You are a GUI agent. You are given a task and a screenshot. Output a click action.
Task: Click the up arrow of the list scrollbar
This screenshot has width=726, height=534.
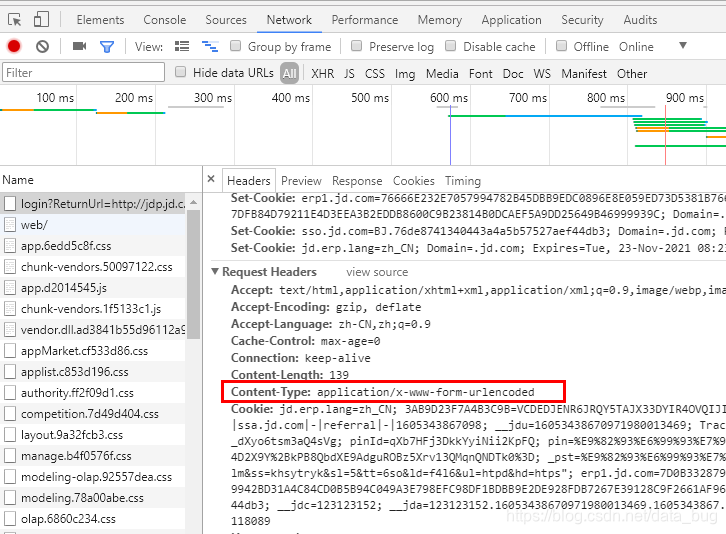[x=194, y=202]
